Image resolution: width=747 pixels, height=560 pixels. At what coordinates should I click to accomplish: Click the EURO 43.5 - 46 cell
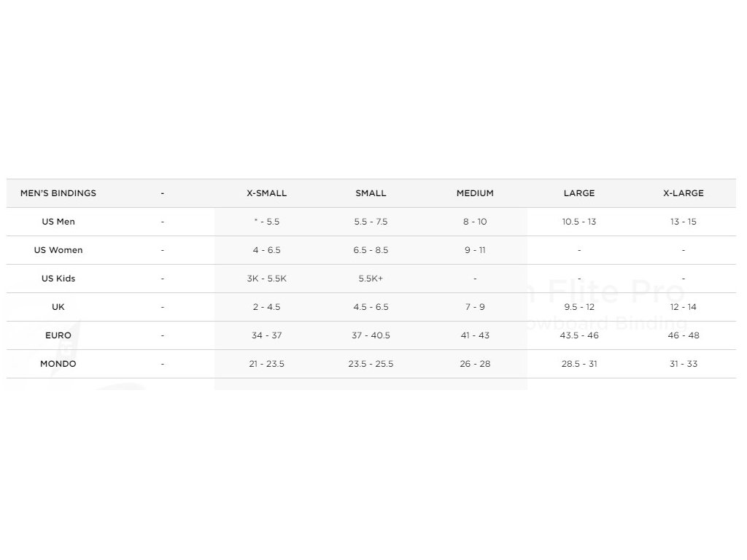[579, 335]
